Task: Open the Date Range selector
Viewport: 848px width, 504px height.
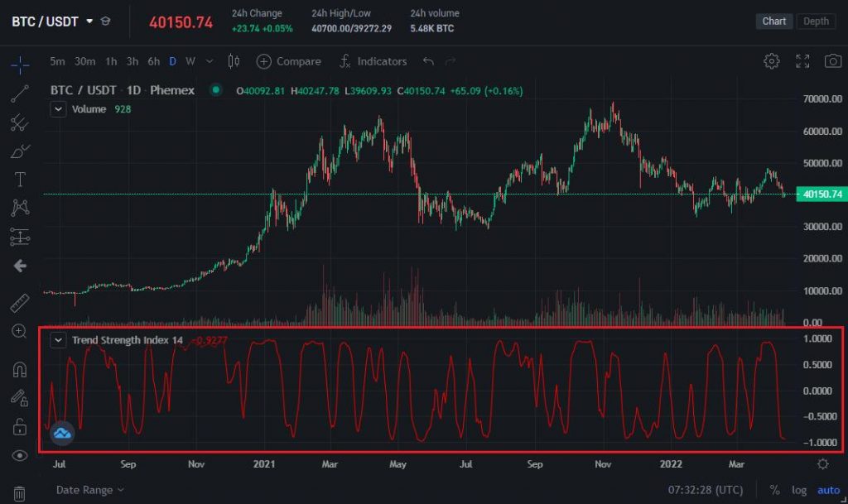Action: point(84,490)
